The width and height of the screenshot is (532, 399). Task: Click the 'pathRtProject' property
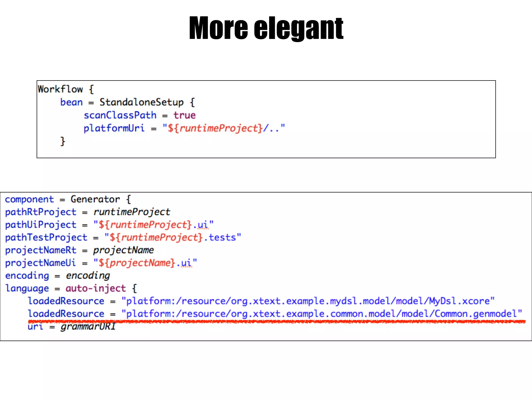[41, 212]
